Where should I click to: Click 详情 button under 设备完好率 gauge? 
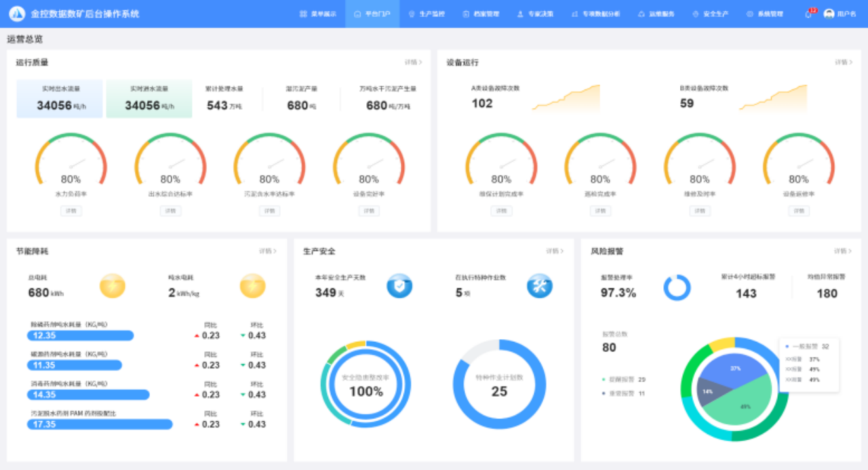pos(369,211)
